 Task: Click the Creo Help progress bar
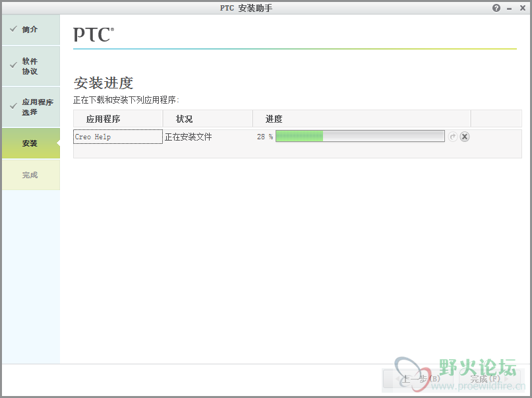(360, 137)
